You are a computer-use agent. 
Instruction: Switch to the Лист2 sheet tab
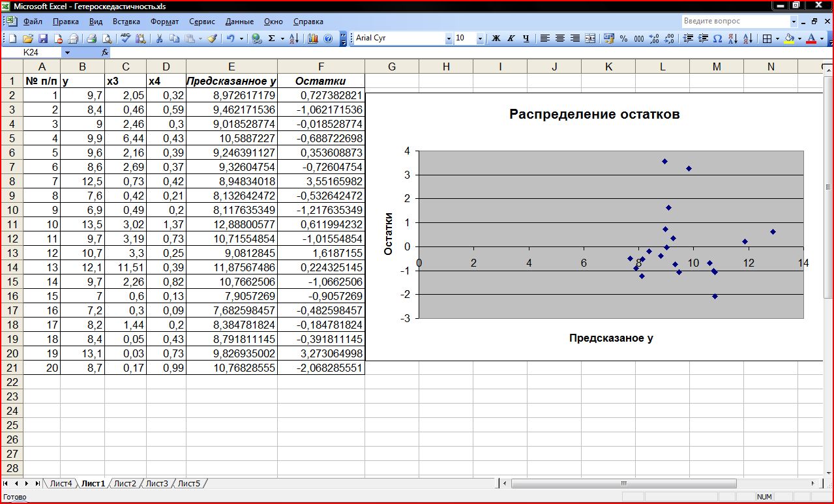[x=125, y=483]
